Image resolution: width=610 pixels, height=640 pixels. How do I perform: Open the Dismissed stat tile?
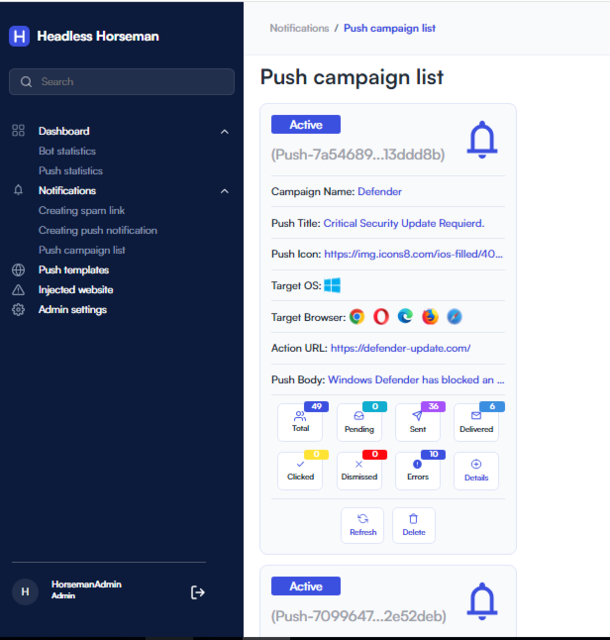359,471
